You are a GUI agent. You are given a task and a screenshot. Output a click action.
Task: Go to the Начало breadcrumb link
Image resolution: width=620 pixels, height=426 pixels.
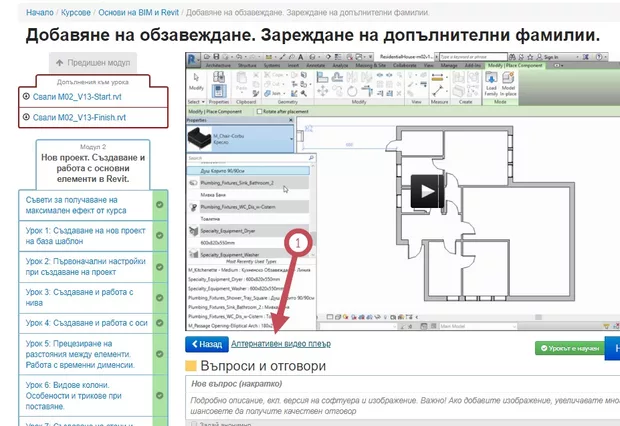point(40,13)
